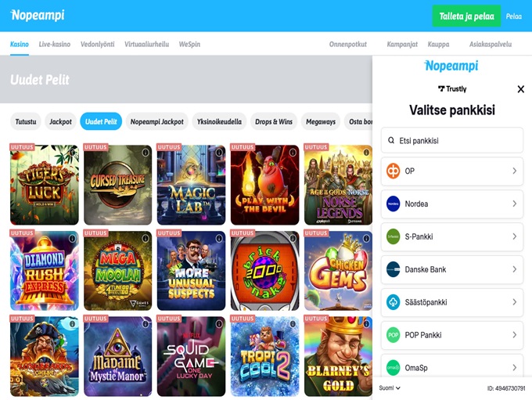Viewport: 532px width, 400px height.
Task: Focus the Etsi pankkisi search field
Action: [x=452, y=141]
